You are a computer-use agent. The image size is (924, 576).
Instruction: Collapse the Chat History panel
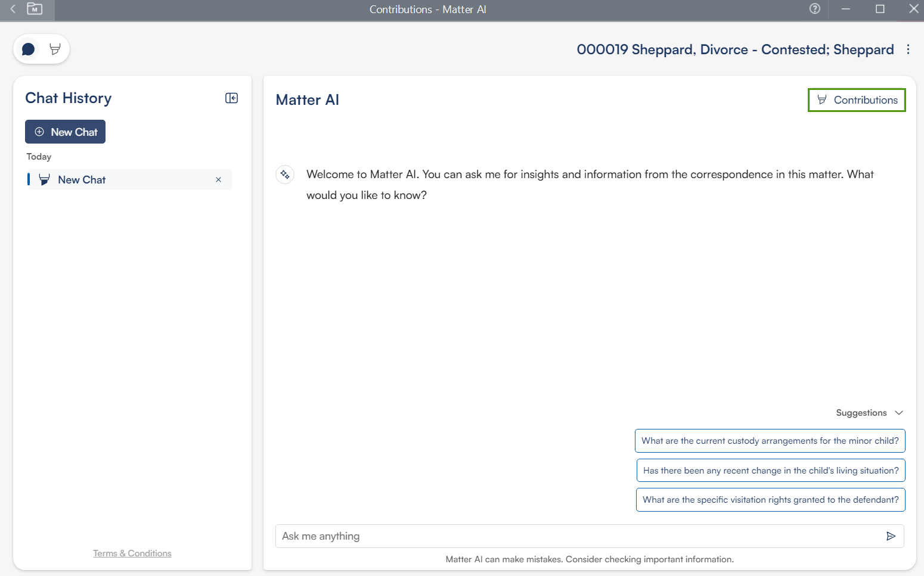pyautogui.click(x=231, y=98)
